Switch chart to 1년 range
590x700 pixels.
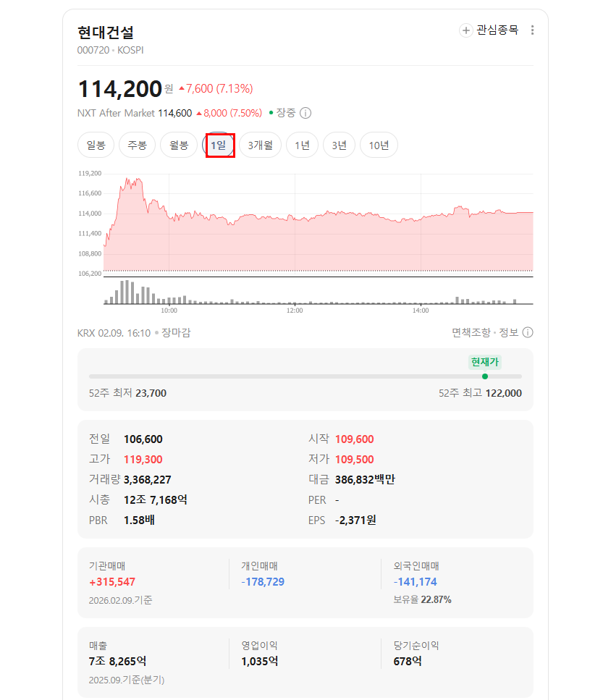coord(302,145)
